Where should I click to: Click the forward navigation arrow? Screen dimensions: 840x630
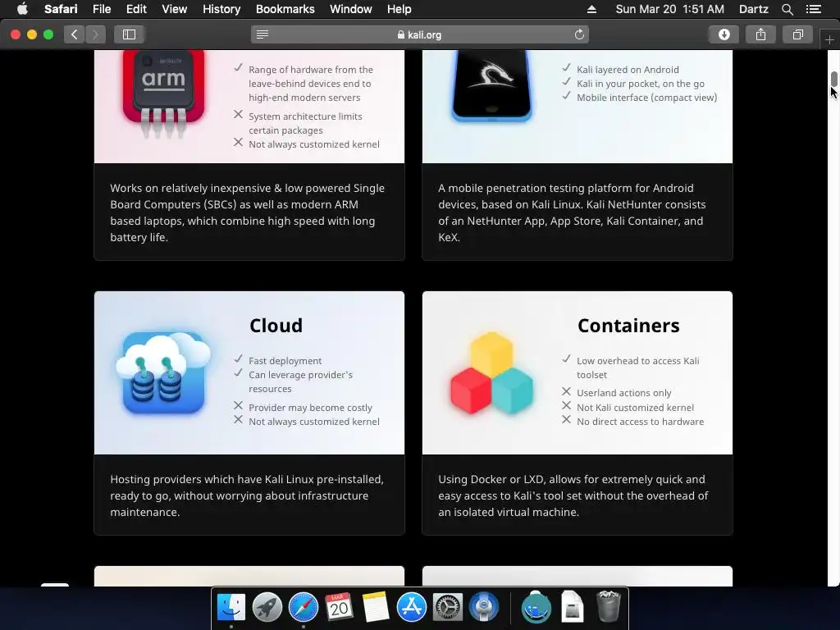click(95, 34)
